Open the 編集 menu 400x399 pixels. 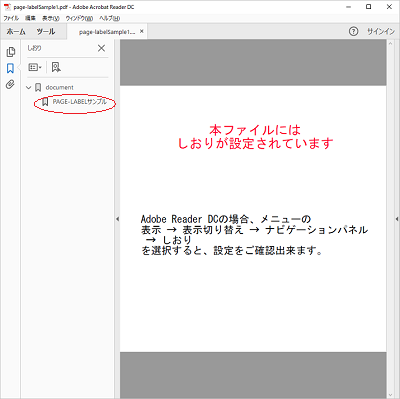click(30, 18)
